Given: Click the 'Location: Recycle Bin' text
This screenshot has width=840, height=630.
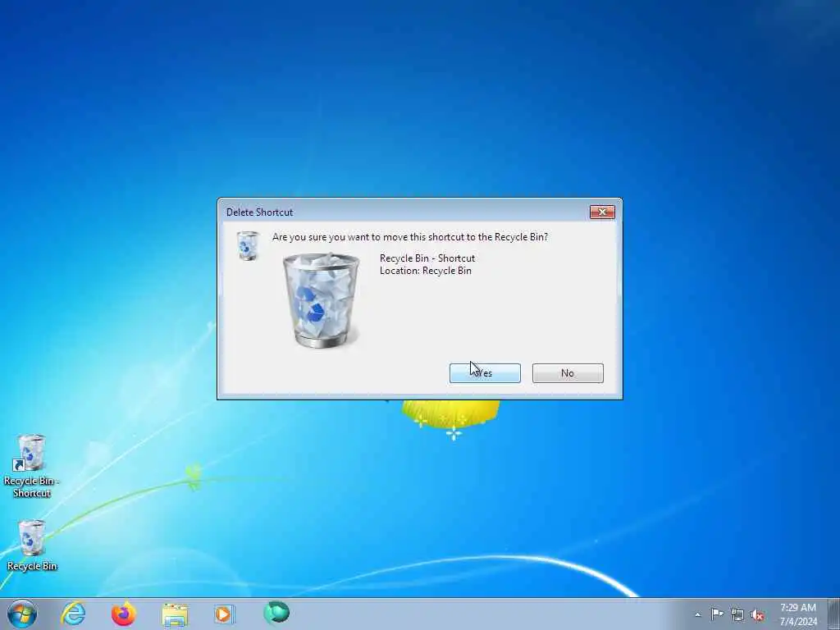Looking at the screenshot, I should [426, 271].
